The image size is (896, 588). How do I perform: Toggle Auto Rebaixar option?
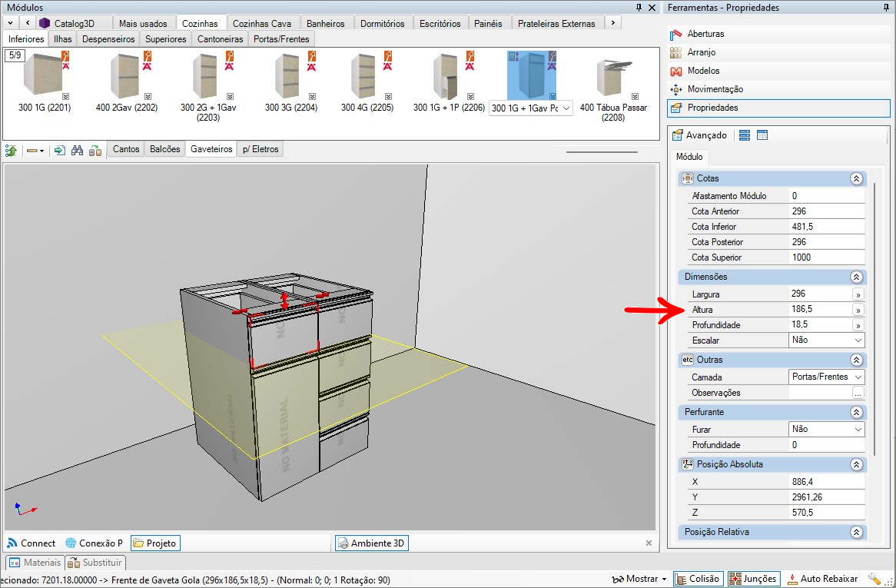(821, 579)
